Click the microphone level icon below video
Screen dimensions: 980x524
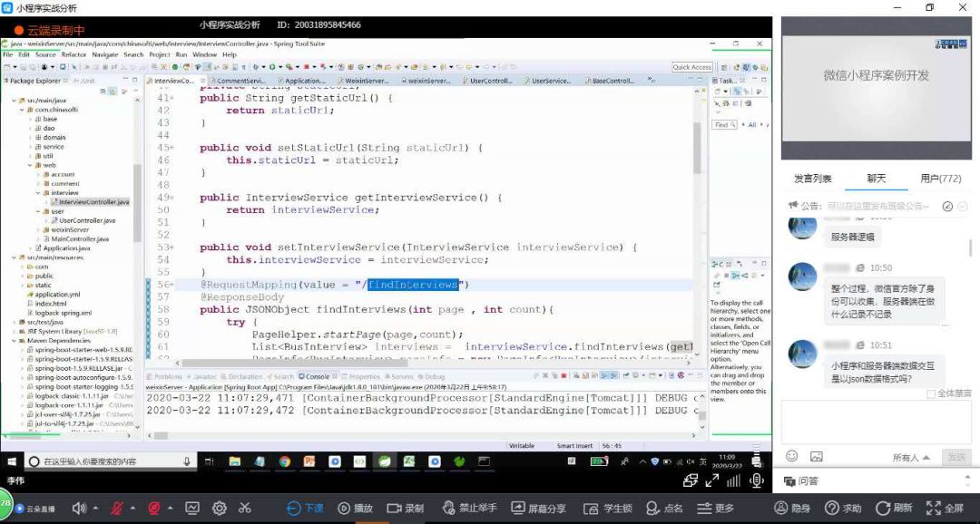757,480
